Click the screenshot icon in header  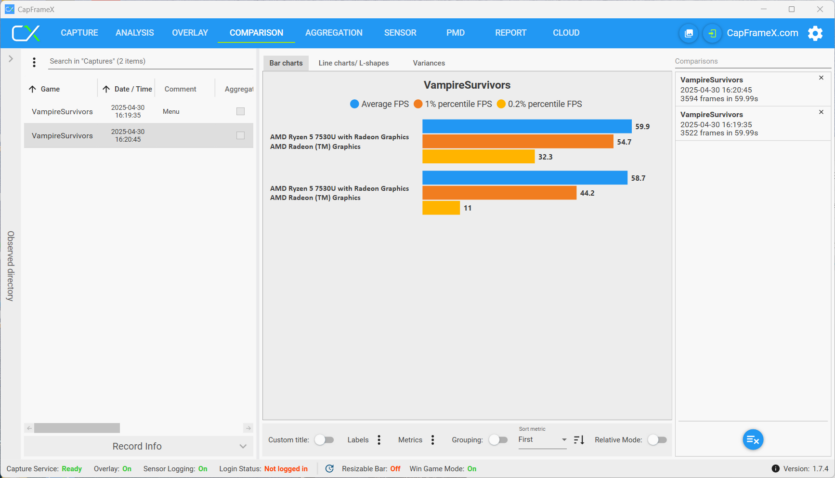click(688, 33)
